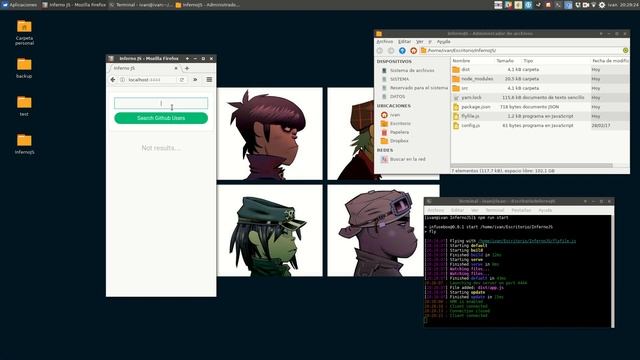Click the localhost address bar
This screenshot has height=360, width=640.
click(x=148, y=80)
